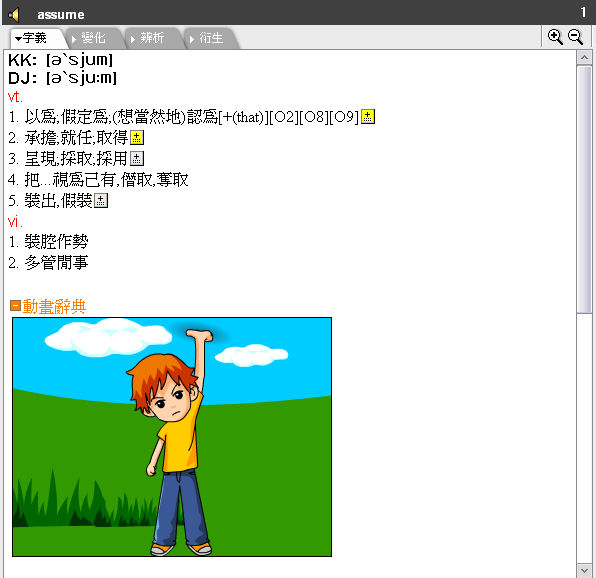Screen dimensions: 596x578
Task: Click the 動畫辭典 heading link
Action: click(x=54, y=306)
